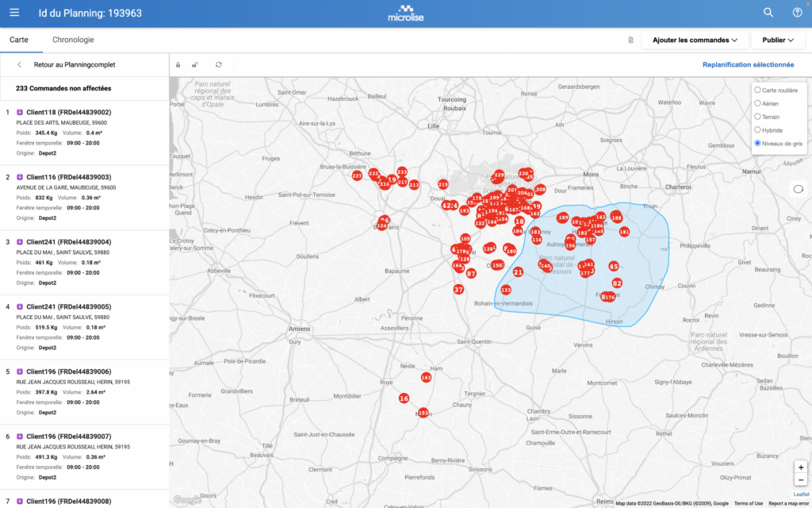Select map marker 87

coord(471,273)
